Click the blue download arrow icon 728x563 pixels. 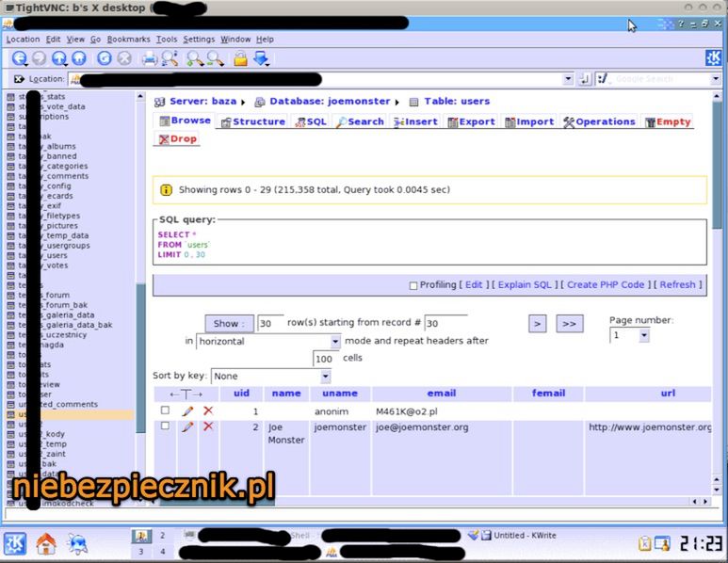(x=262, y=58)
